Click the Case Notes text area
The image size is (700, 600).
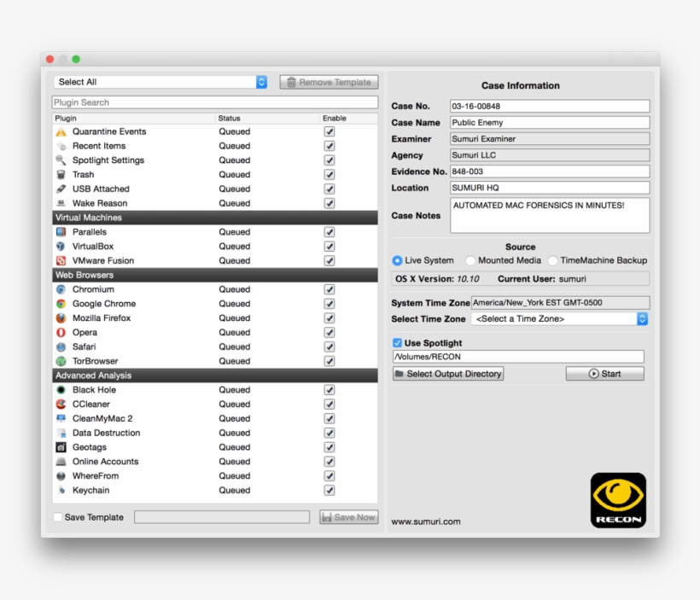(550, 216)
